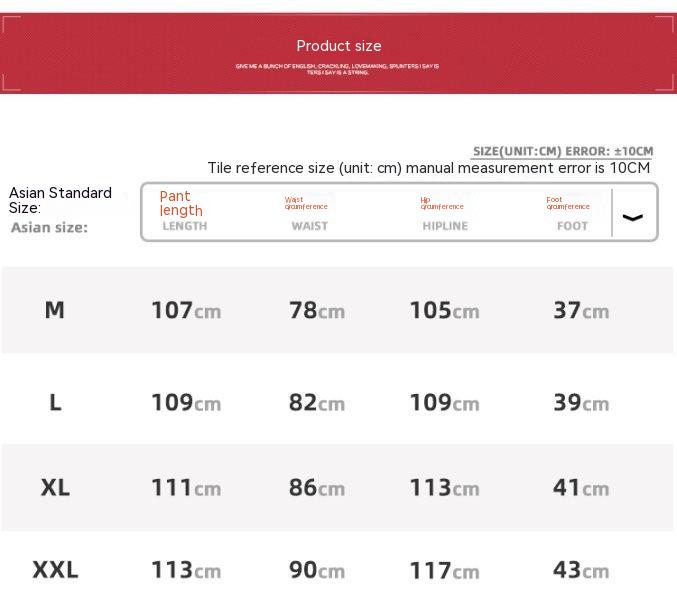This screenshot has width=677, height=600.
Task: Click the tile reference size description line
Action: click(x=428, y=168)
